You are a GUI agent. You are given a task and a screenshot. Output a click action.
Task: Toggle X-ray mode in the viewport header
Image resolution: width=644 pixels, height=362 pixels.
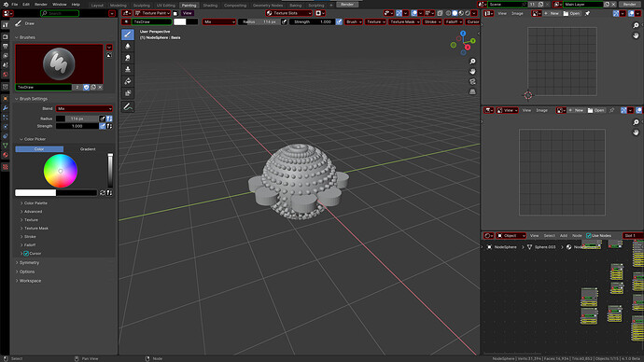440,14
